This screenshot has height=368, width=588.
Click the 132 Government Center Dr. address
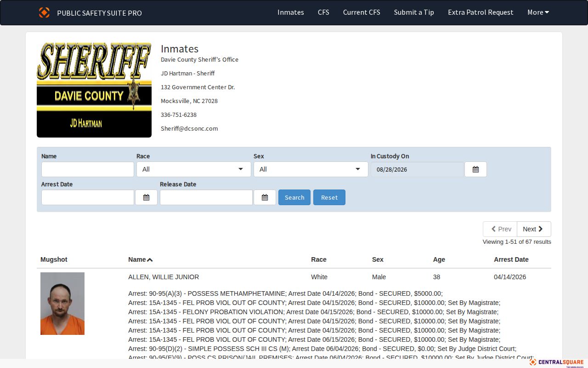tap(198, 87)
